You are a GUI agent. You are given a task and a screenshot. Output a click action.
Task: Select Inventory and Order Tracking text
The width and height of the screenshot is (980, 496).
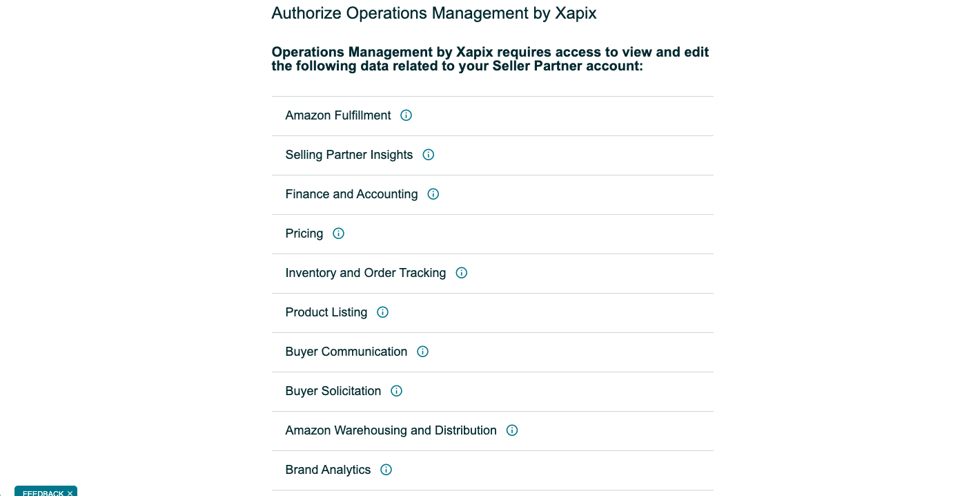[x=366, y=273]
